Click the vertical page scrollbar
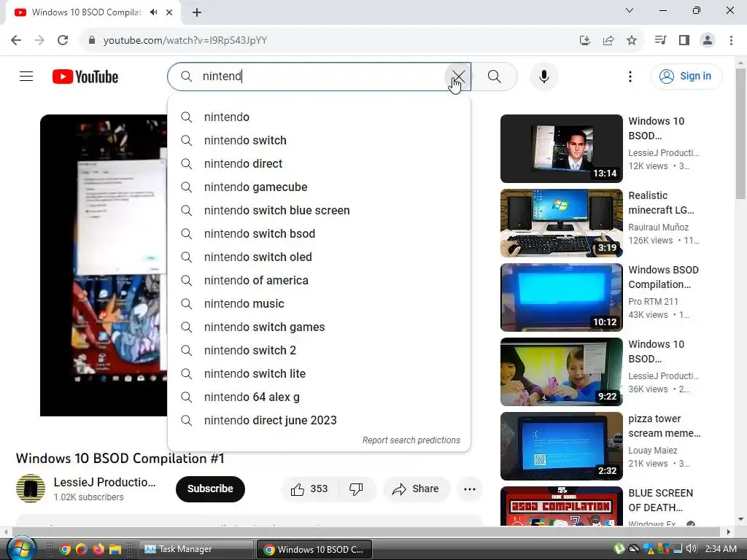This screenshot has height=560, width=747. coord(740,133)
